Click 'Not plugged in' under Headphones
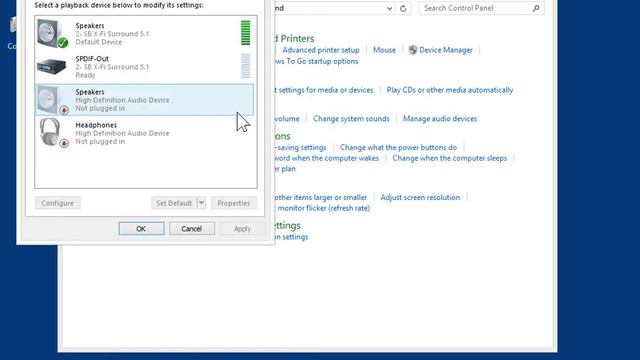This screenshot has height=360, width=640. point(100,141)
